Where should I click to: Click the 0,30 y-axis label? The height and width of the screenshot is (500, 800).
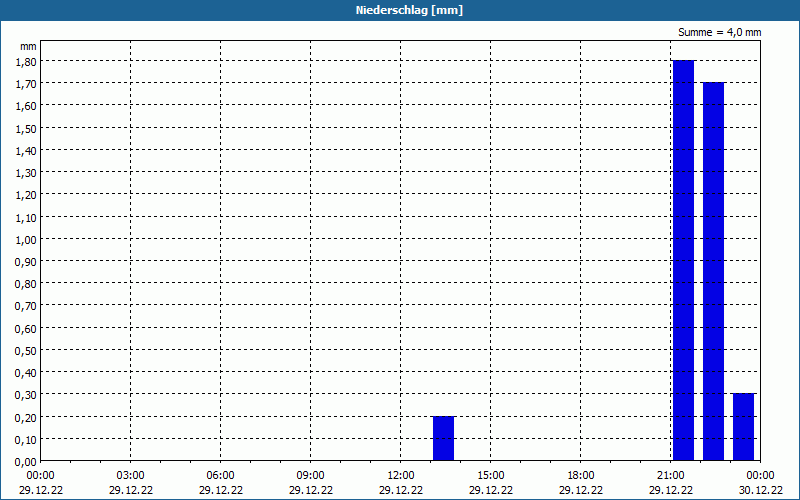(x=26, y=395)
